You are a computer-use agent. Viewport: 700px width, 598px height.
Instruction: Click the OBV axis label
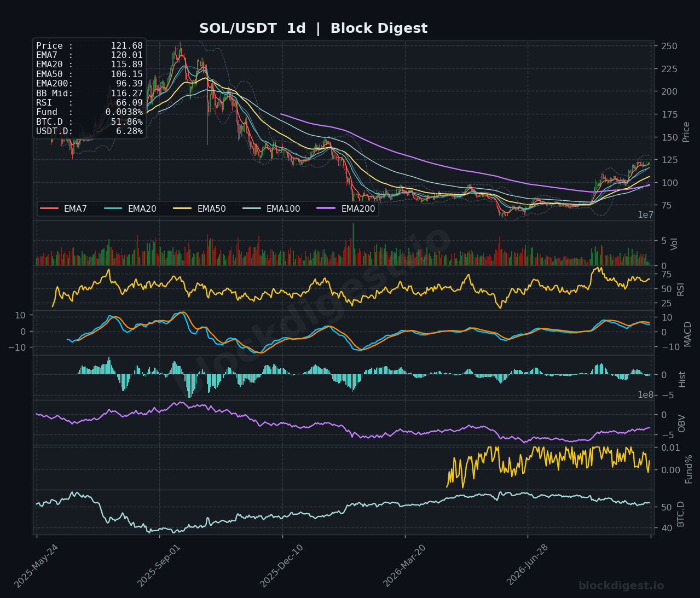682,423
